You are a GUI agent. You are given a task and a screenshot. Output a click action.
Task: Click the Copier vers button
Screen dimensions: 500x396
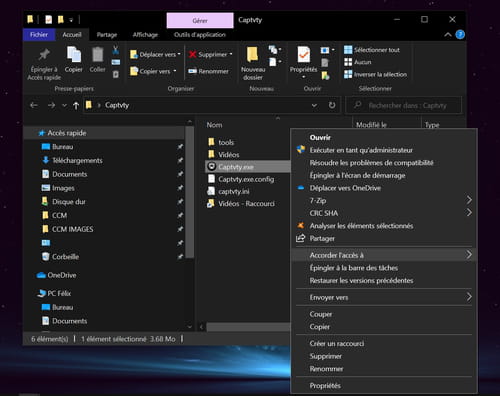click(x=153, y=71)
